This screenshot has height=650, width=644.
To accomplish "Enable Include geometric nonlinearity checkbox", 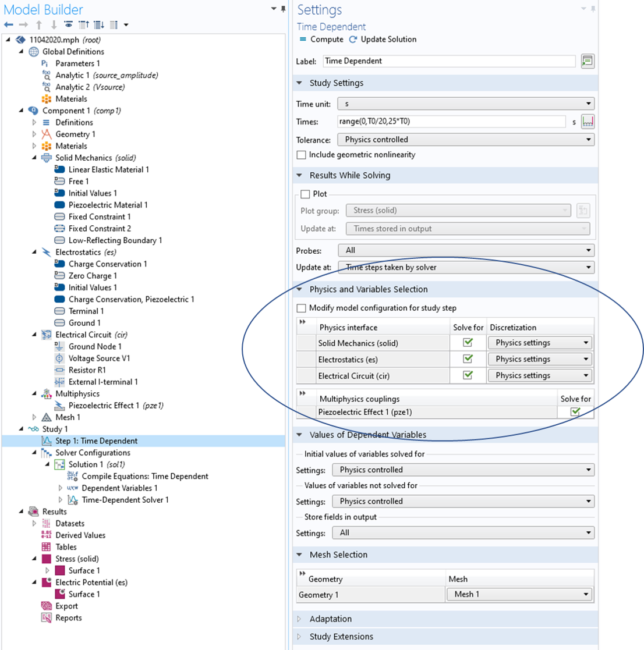I will coord(301,155).
